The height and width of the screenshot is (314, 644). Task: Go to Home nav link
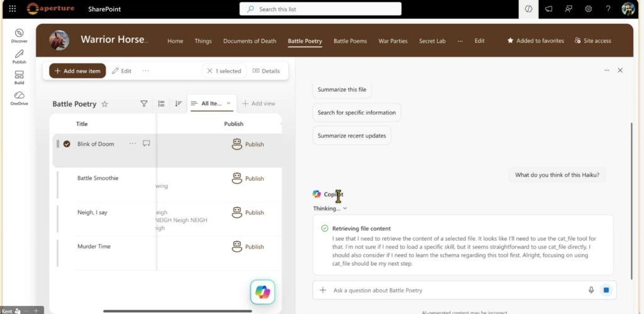175,41
